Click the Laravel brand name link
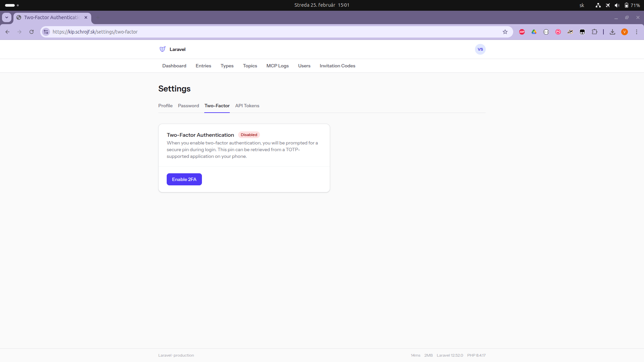This screenshot has width=644, height=362. click(177, 49)
